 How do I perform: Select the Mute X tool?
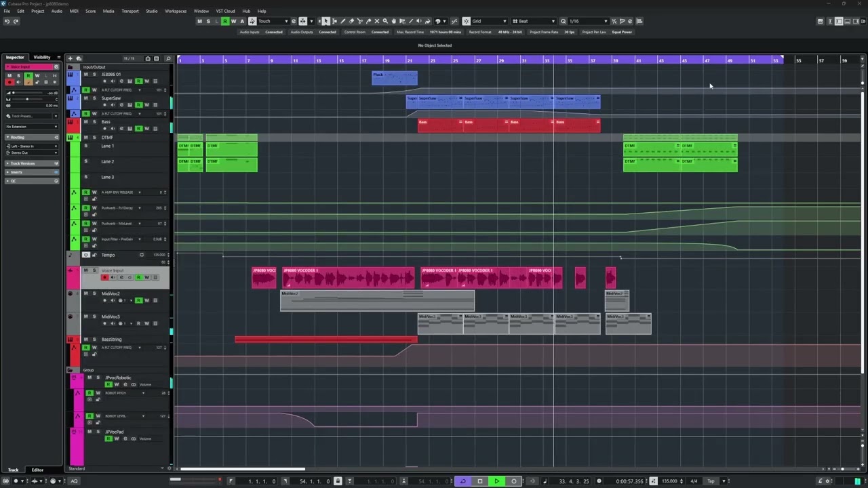(x=377, y=21)
